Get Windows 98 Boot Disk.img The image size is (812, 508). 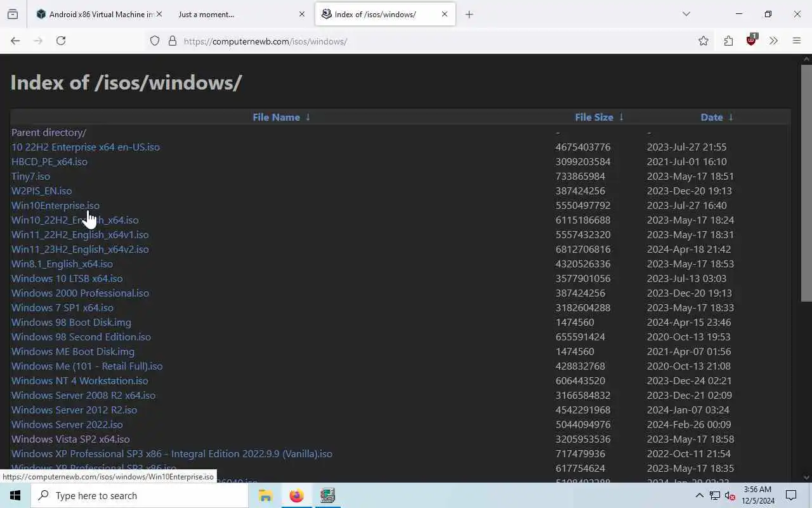(x=71, y=322)
